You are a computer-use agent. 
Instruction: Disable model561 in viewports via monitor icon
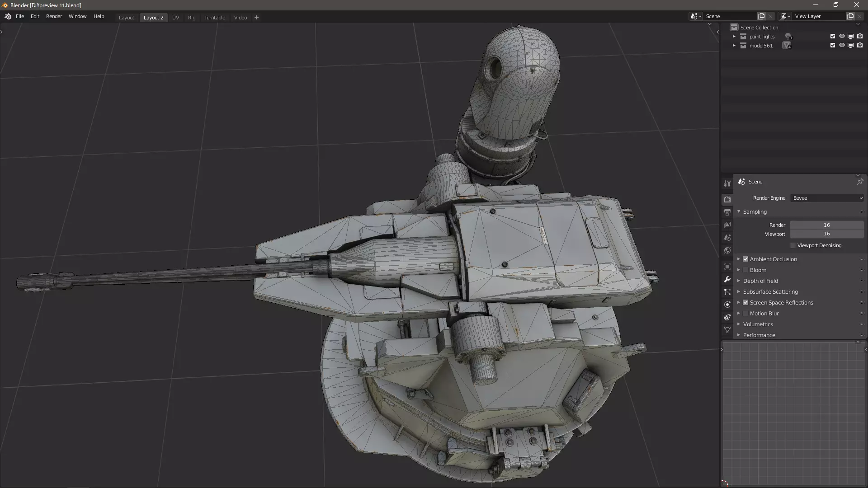pos(850,45)
